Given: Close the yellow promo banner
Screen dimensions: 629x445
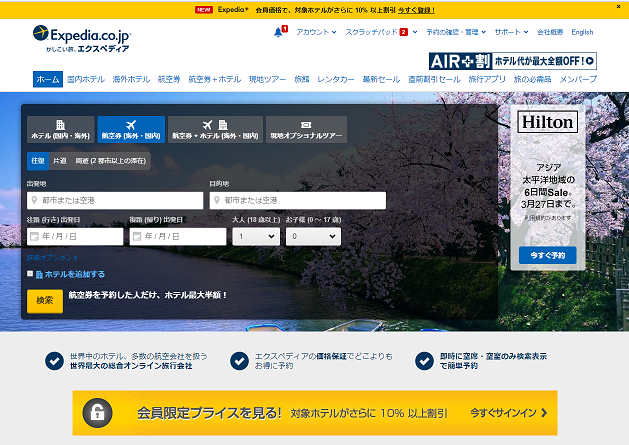Looking at the screenshot, I should click(x=618, y=6).
